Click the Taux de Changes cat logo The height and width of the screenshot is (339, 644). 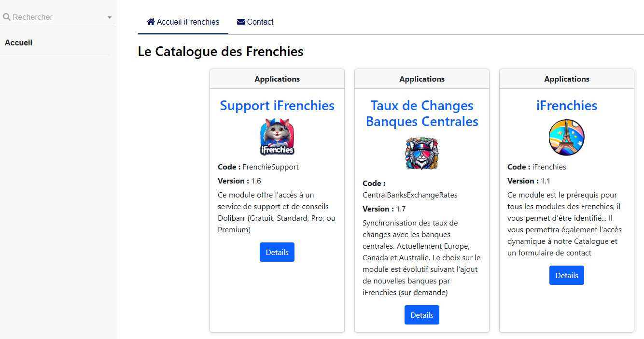pyautogui.click(x=422, y=154)
